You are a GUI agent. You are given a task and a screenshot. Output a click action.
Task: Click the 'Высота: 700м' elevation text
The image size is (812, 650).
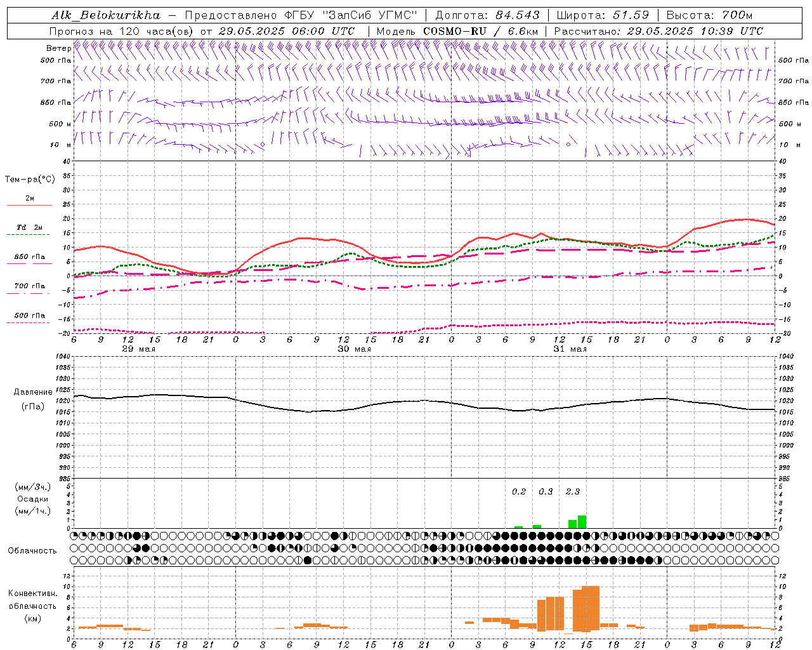click(709, 15)
